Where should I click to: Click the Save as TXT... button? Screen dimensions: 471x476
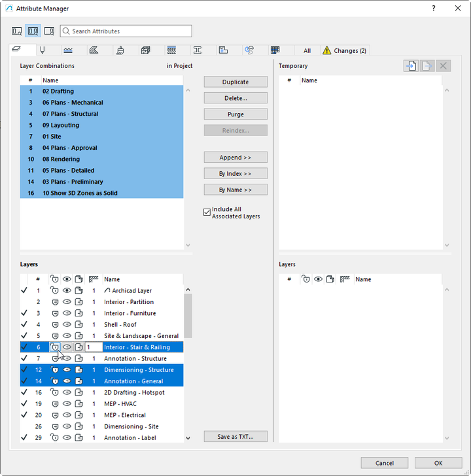(235, 436)
